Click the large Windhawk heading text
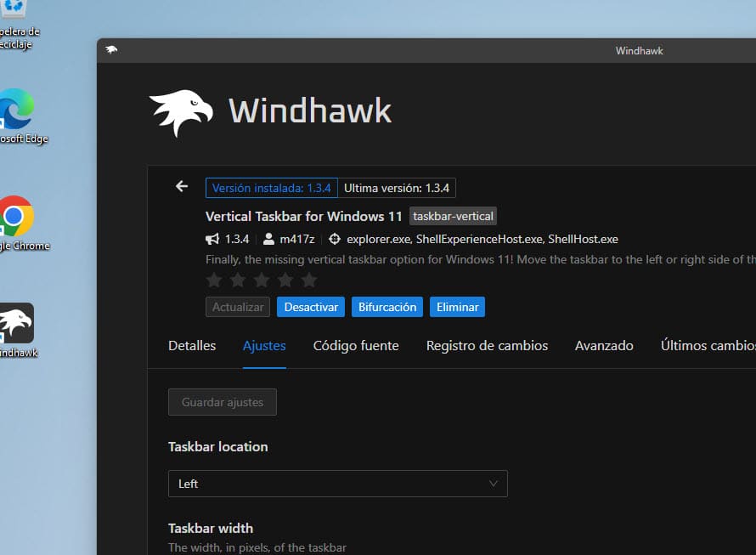This screenshot has height=555, width=756. [x=310, y=111]
